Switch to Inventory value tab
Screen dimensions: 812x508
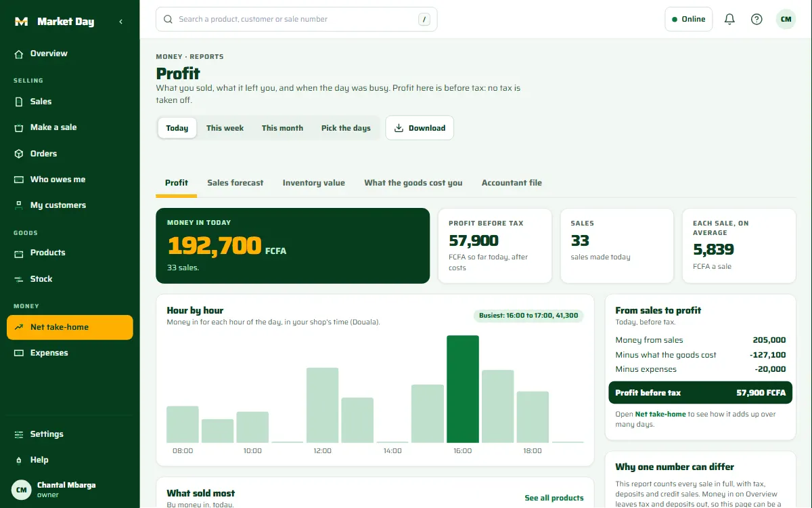314,183
